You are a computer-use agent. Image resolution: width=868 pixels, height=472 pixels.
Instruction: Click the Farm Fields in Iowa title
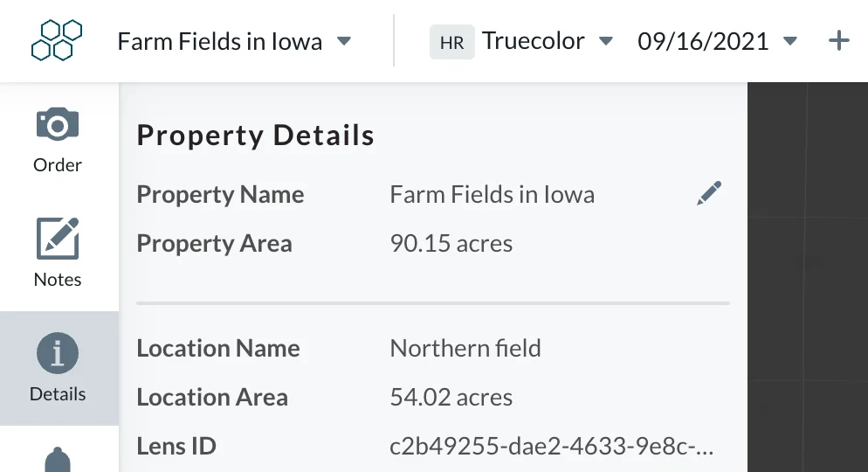[220, 42]
